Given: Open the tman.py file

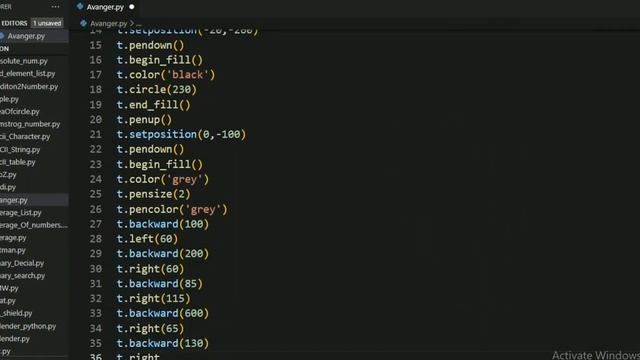Looking at the screenshot, I should 13,250.
